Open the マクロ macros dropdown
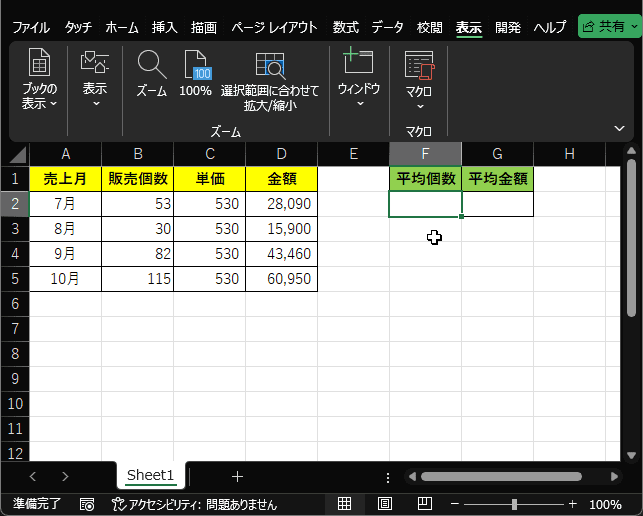This screenshot has width=643, height=516. (x=419, y=80)
